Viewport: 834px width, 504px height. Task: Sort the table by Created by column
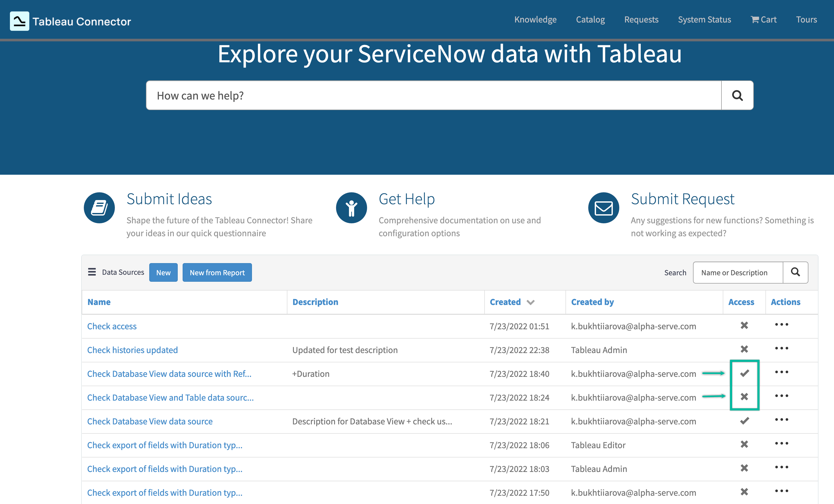[x=592, y=302]
